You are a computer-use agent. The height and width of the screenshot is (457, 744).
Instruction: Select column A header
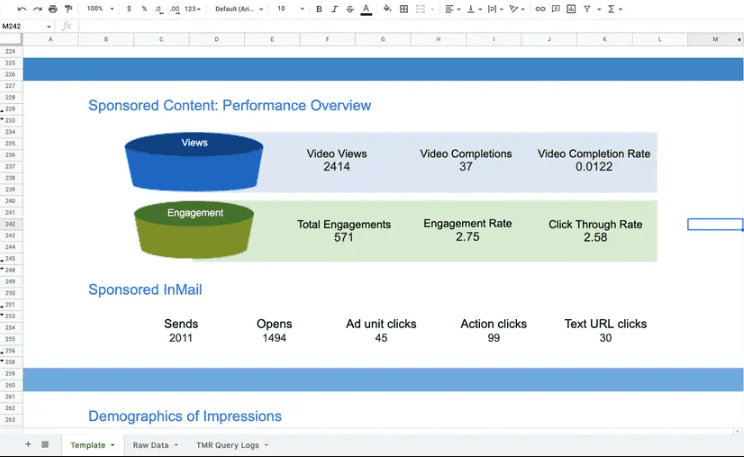(x=50, y=39)
